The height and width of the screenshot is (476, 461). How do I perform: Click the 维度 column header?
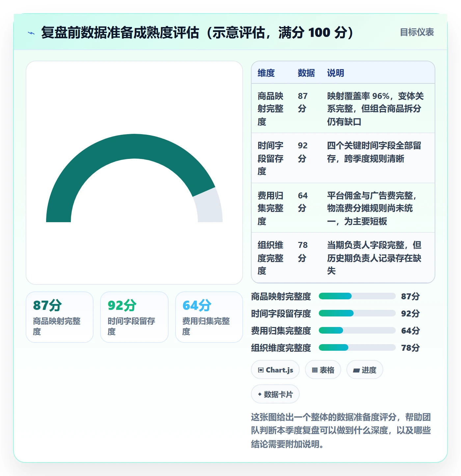tap(266, 73)
